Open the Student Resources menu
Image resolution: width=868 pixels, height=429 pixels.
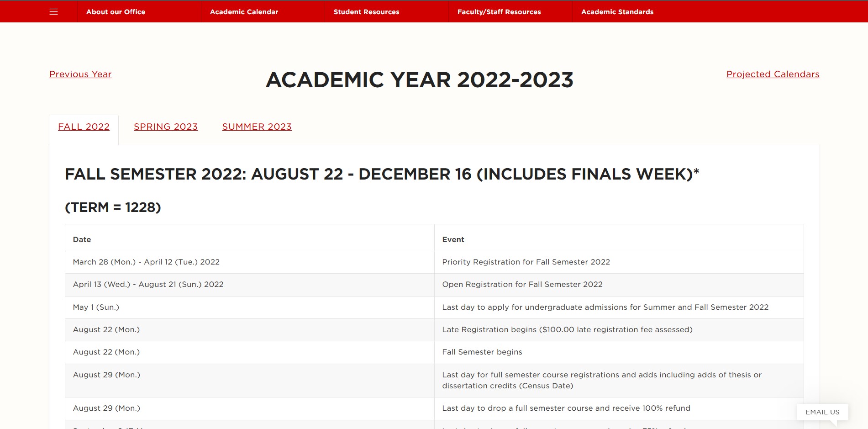pyautogui.click(x=366, y=12)
